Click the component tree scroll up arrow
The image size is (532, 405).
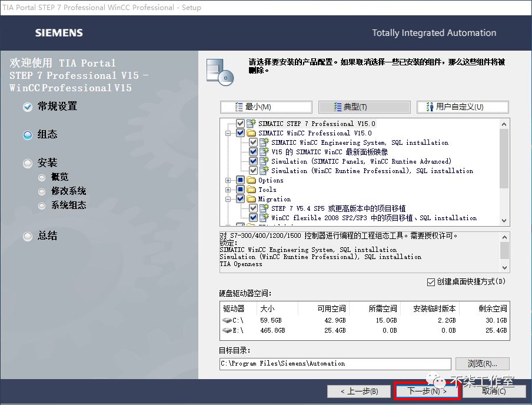(504, 124)
